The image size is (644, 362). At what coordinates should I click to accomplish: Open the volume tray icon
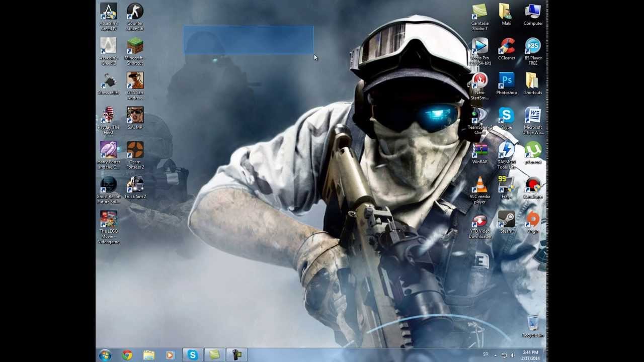[512, 355]
